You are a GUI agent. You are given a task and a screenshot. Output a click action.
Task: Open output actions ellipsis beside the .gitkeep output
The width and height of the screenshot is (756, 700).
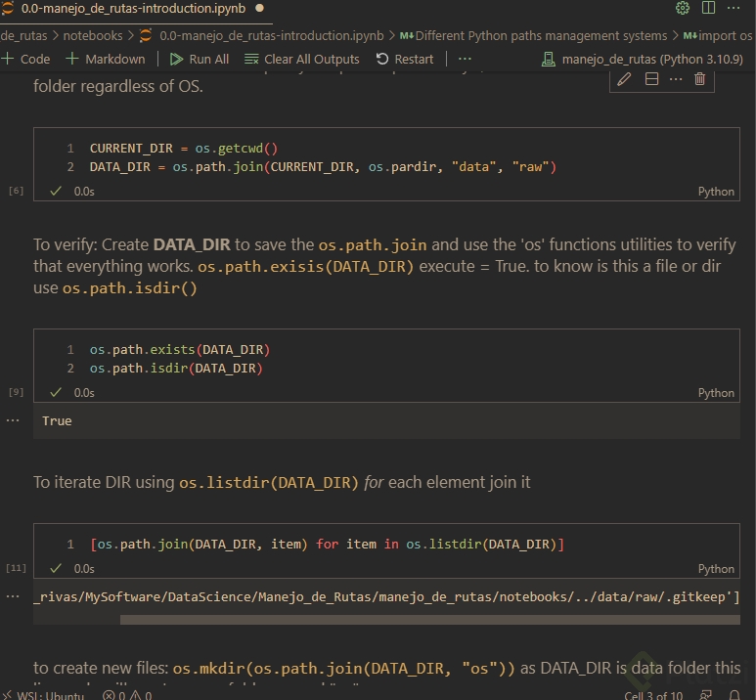[13, 596]
